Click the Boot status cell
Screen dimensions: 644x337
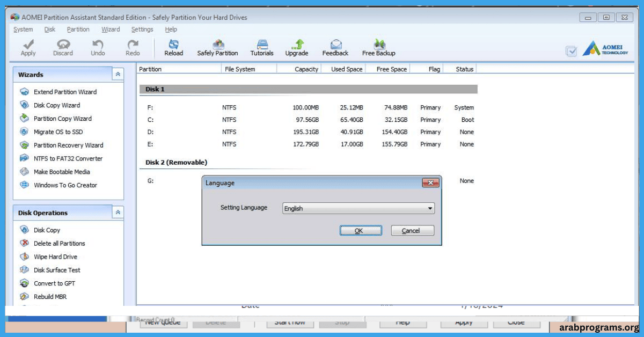tap(467, 120)
